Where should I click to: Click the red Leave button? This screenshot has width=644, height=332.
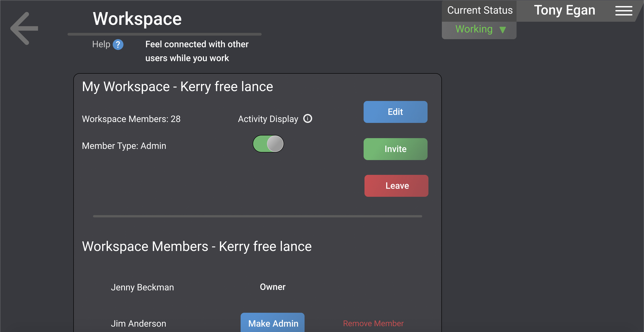396,186
